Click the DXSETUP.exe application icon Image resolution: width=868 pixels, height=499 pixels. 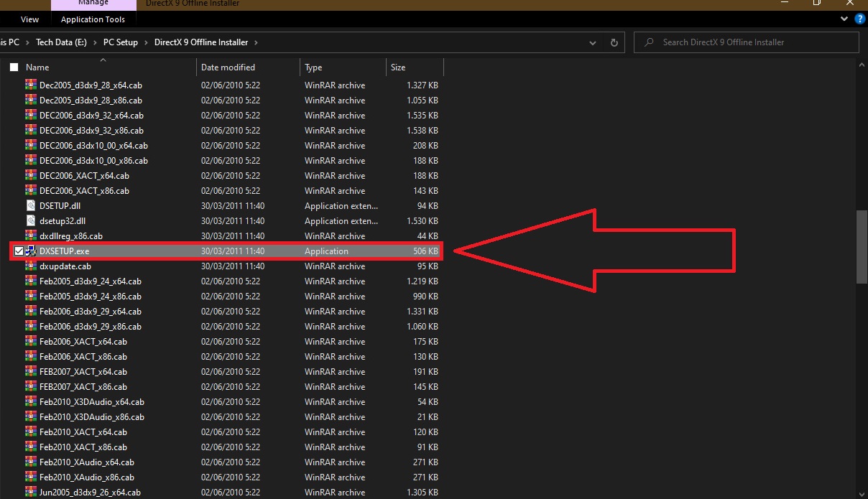point(31,251)
